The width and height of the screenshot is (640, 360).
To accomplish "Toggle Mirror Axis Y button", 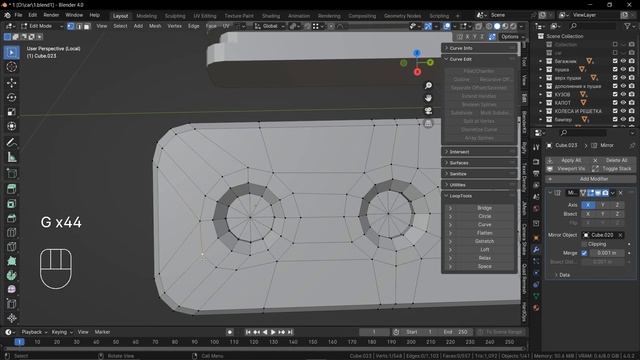I will coord(602,205).
